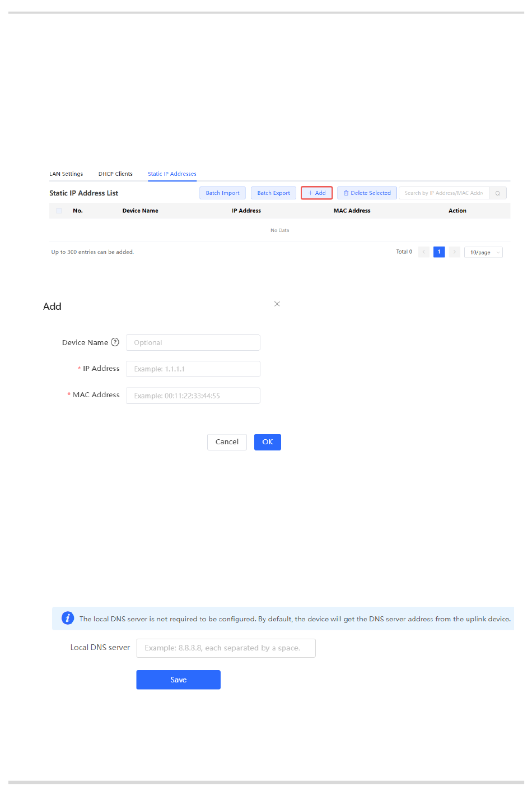532x795 pixels.
Task: Click 'Up to 300 entries can be added.' text
Action: point(92,252)
